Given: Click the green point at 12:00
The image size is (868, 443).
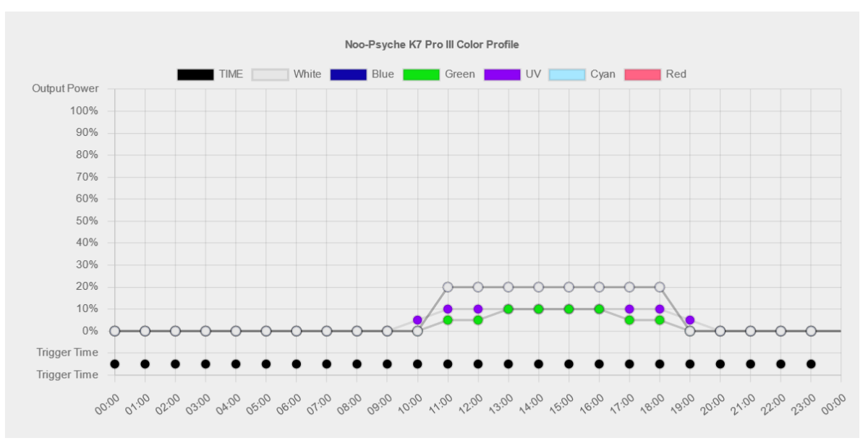Looking at the screenshot, I should (478, 320).
